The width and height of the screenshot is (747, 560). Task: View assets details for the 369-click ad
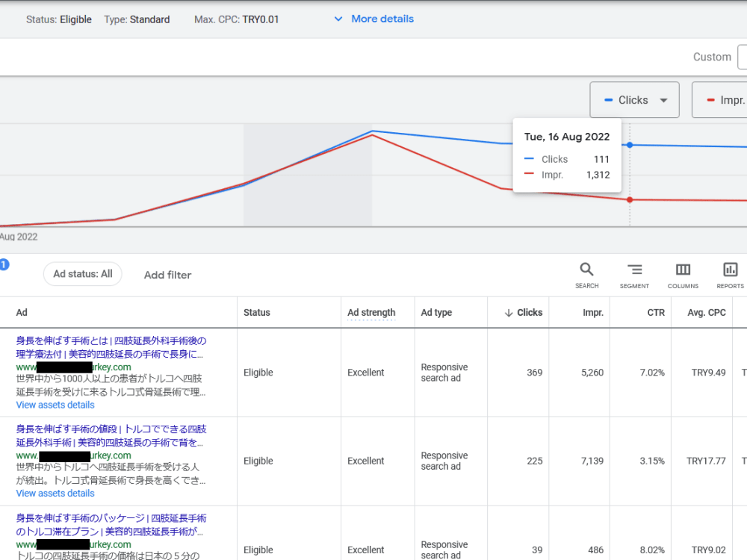coord(55,405)
